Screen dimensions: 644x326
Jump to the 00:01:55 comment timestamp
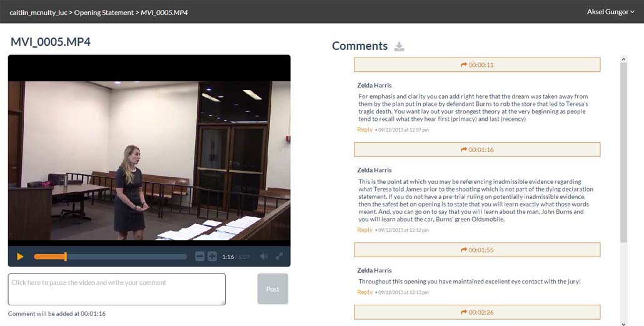click(477, 250)
